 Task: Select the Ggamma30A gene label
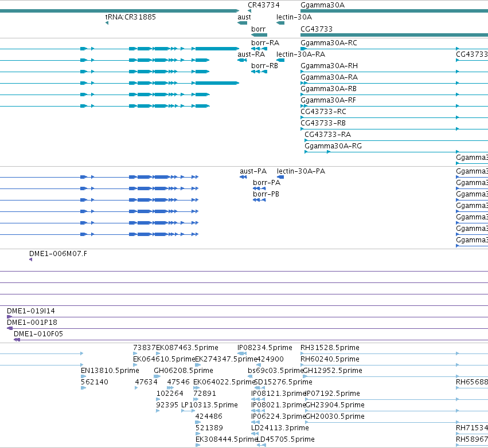[322, 5]
